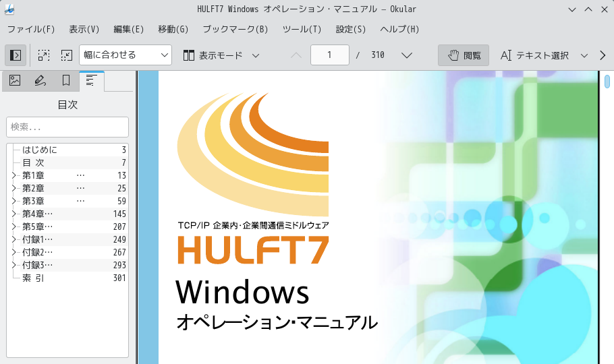Click the vertical scrollbar handle
This screenshot has width=614, height=364.
[x=607, y=82]
